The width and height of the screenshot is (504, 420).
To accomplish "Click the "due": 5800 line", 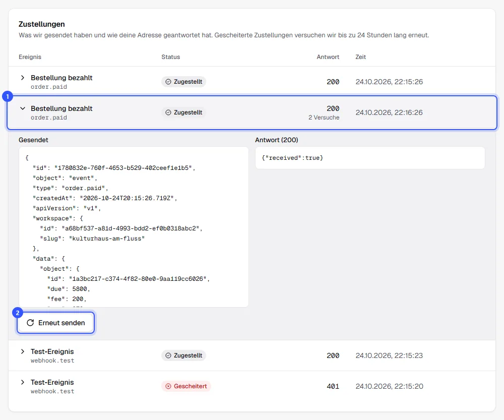I will [69, 289].
